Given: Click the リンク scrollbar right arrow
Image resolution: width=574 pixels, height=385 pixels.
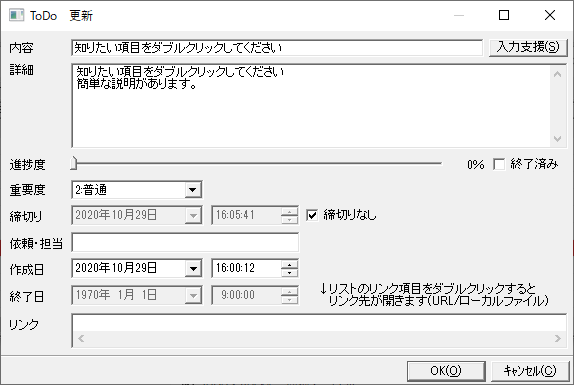Looking at the screenshot, I should [558, 339].
